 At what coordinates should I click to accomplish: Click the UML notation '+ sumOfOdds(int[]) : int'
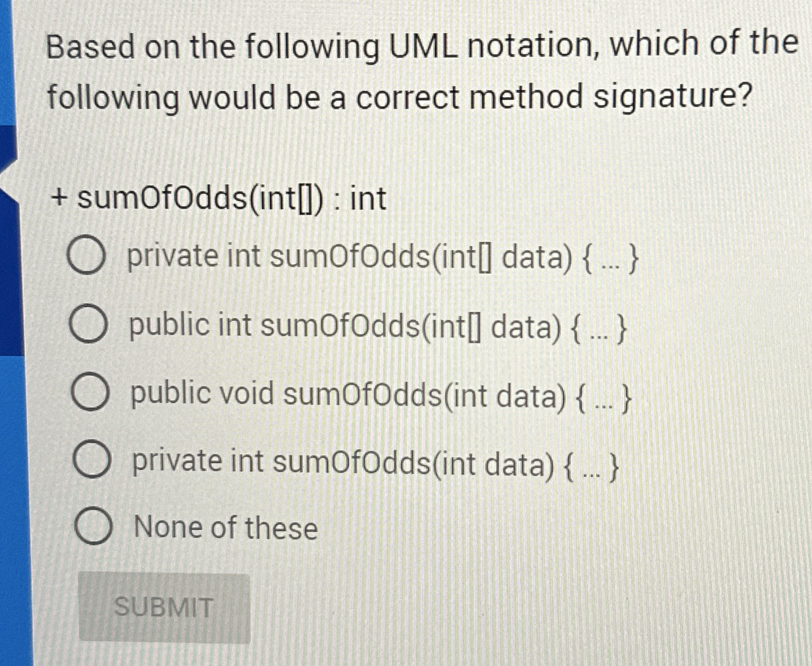pyautogui.click(x=215, y=199)
